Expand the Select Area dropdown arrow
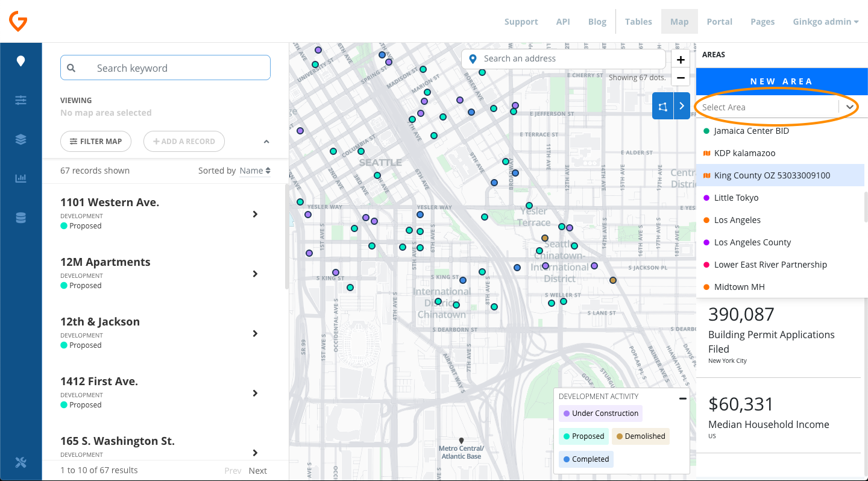Viewport: 868px width, 481px height. tap(849, 107)
